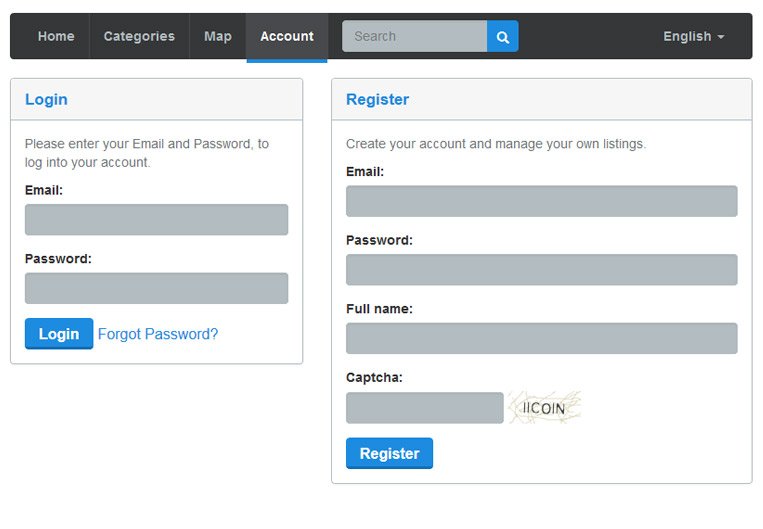Image resolution: width=763 pixels, height=529 pixels.
Task: Click the blue search magnifier icon
Action: [503, 36]
